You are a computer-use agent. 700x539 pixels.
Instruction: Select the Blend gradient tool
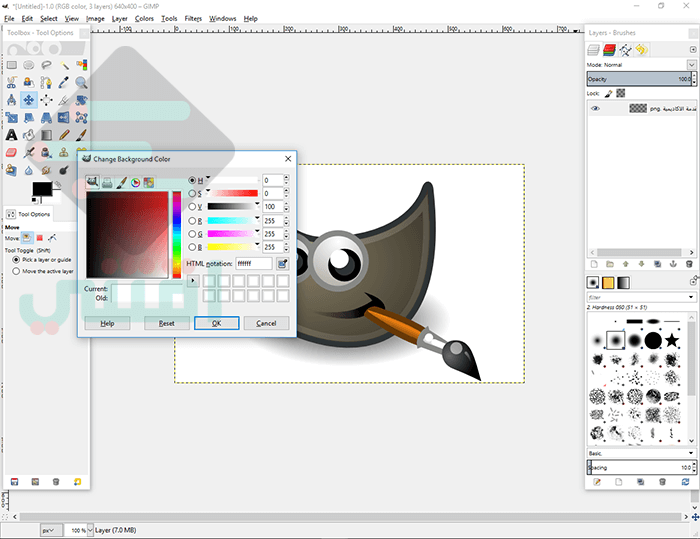click(x=46, y=135)
